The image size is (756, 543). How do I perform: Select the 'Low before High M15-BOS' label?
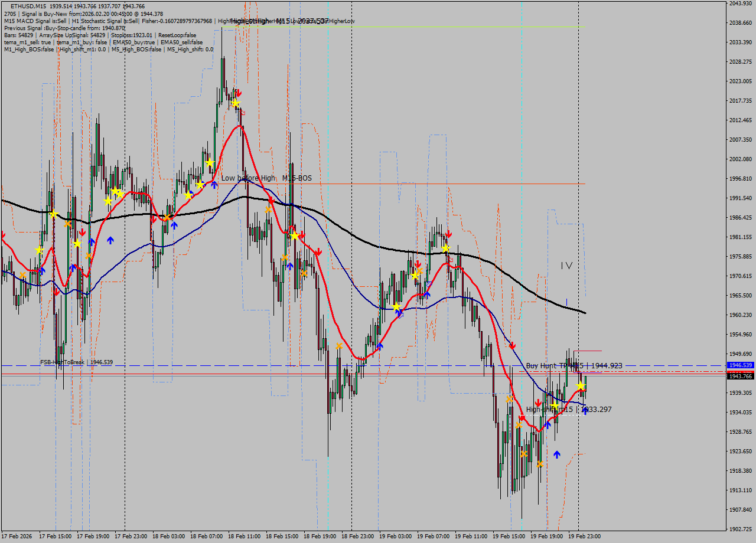(266, 178)
